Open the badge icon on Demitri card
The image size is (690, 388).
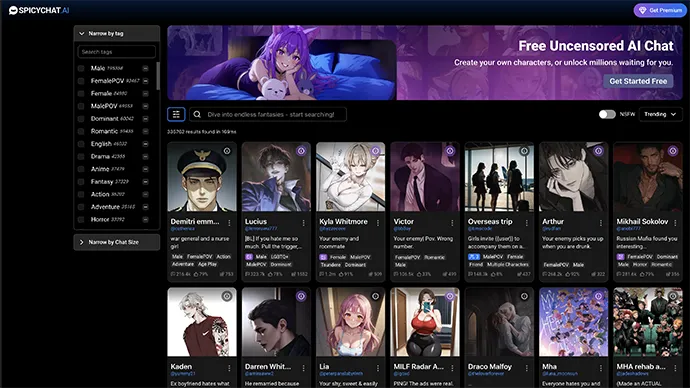[227, 151]
